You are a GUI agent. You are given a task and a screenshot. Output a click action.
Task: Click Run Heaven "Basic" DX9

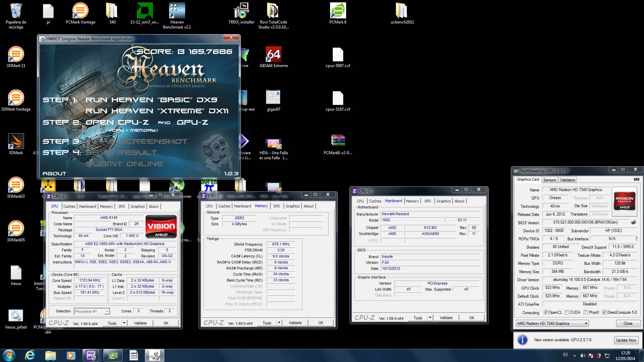[151, 100]
